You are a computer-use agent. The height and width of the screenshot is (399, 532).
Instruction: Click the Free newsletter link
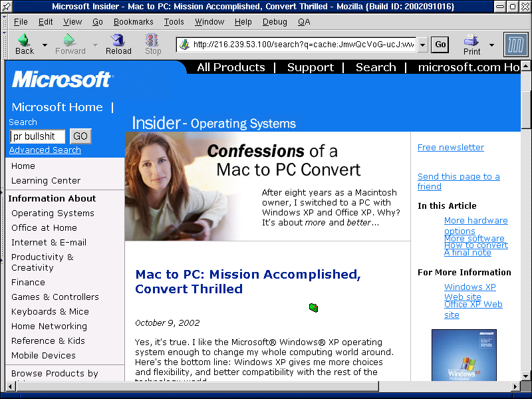451,147
